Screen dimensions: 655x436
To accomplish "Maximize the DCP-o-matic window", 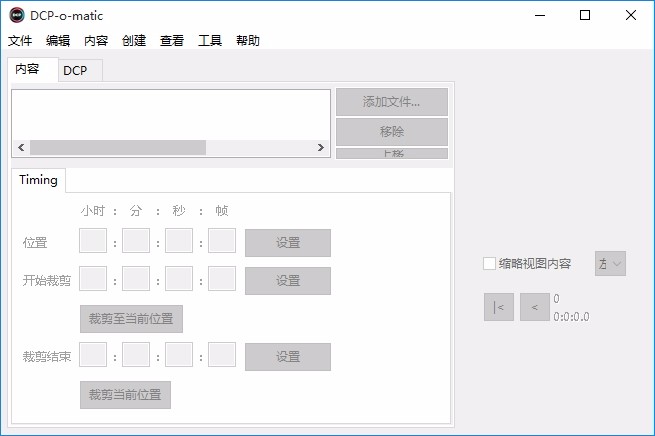I will tap(585, 15).
